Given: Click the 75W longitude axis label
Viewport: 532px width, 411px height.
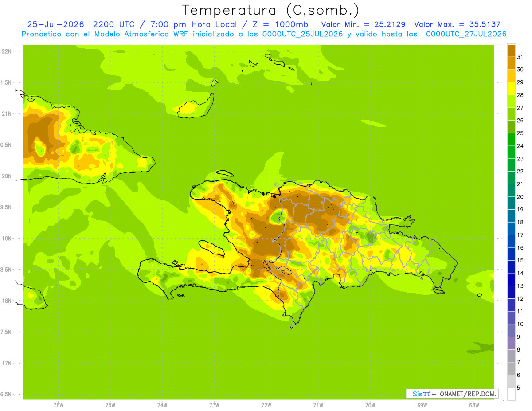Looking at the screenshot, I should coord(110,405).
